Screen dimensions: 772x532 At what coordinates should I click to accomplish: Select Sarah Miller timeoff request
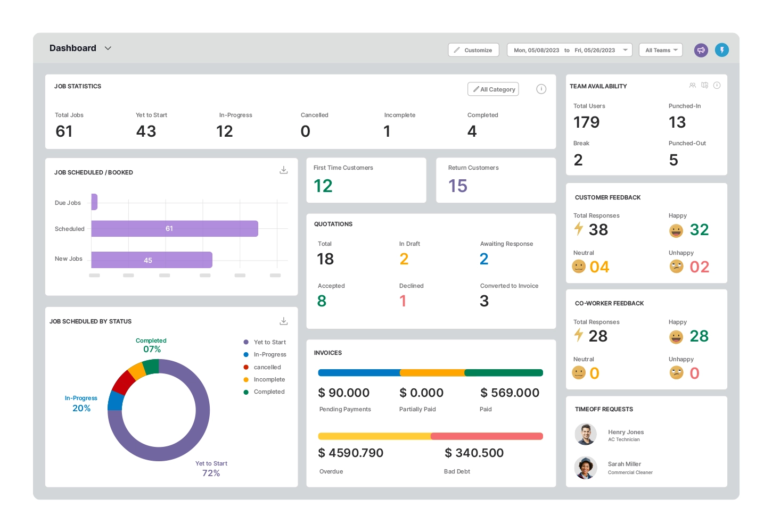coord(624,467)
